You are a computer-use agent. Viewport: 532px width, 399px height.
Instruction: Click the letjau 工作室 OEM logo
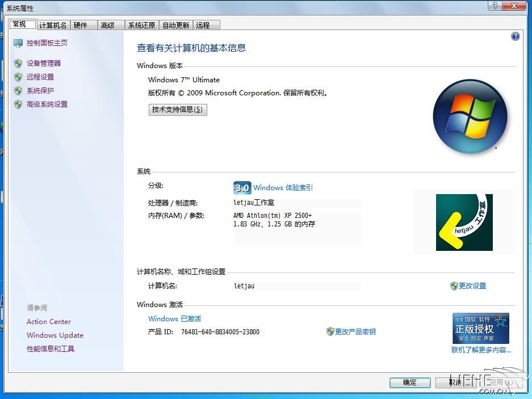click(x=464, y=222)
